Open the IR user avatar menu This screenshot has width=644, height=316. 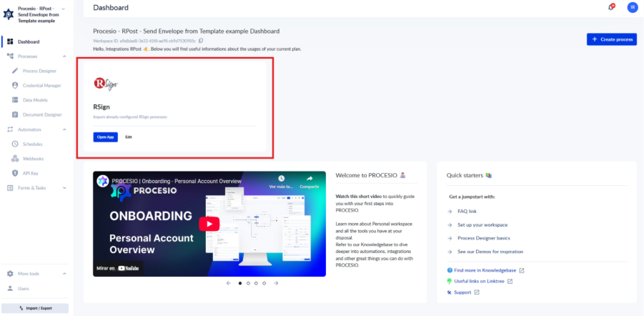click(632, 7)
